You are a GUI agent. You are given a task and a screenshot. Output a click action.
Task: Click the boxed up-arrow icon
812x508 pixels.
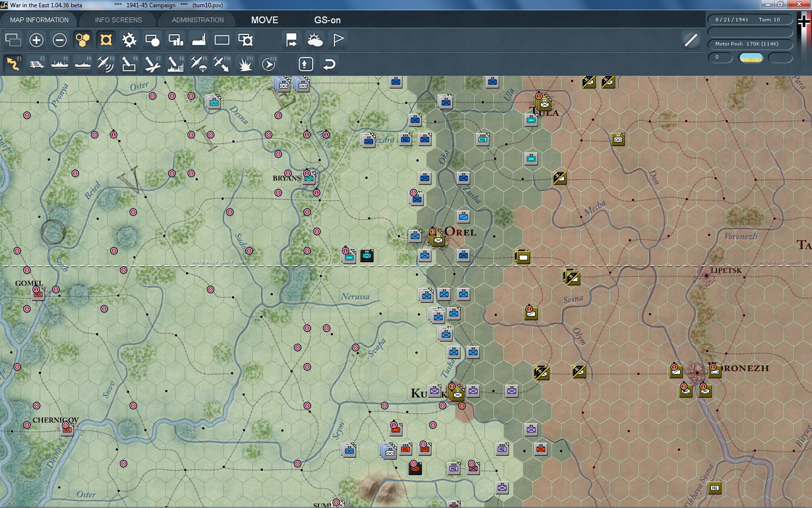(x=305, y=64)
